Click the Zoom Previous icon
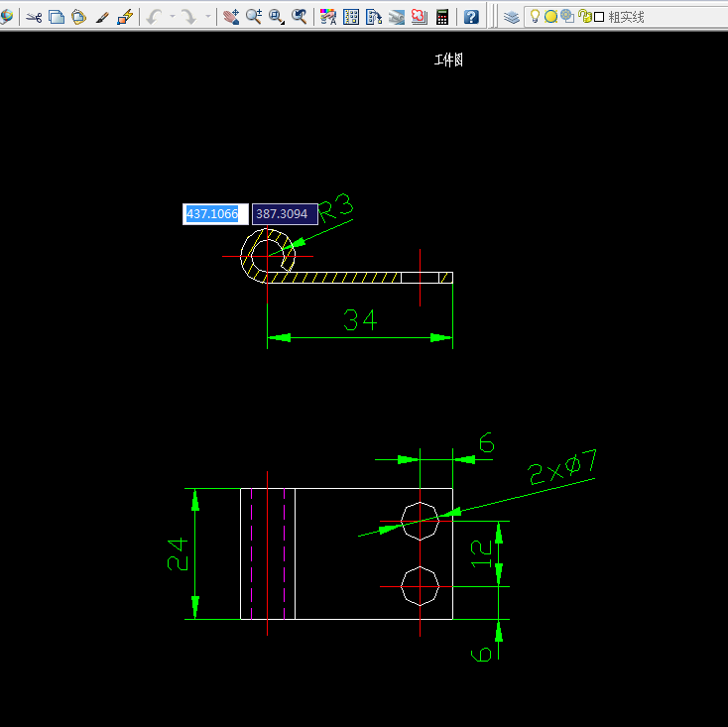This screenshot has height=727, width=728. point(300,18)
